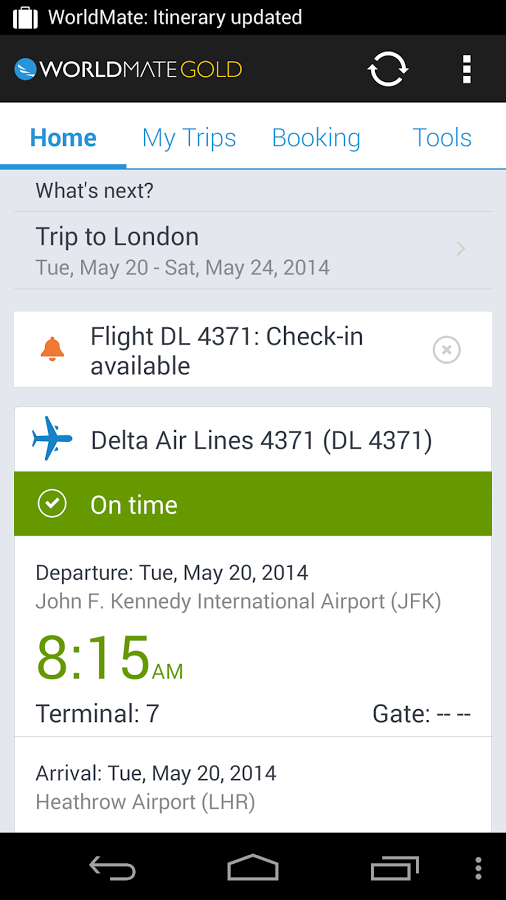Tap the WorldMate Gold logo
The height and width of the screenshot is (900, 506).
point(128,69)
